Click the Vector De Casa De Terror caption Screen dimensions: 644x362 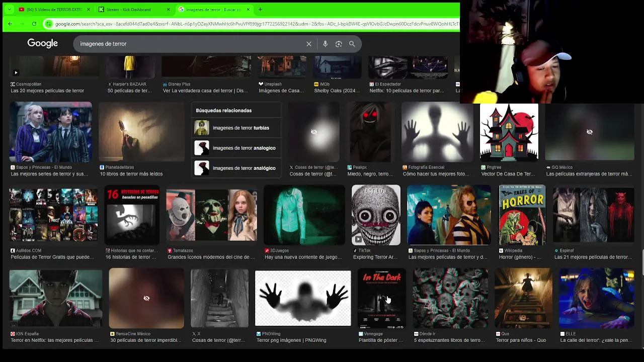tap(508, 174)
